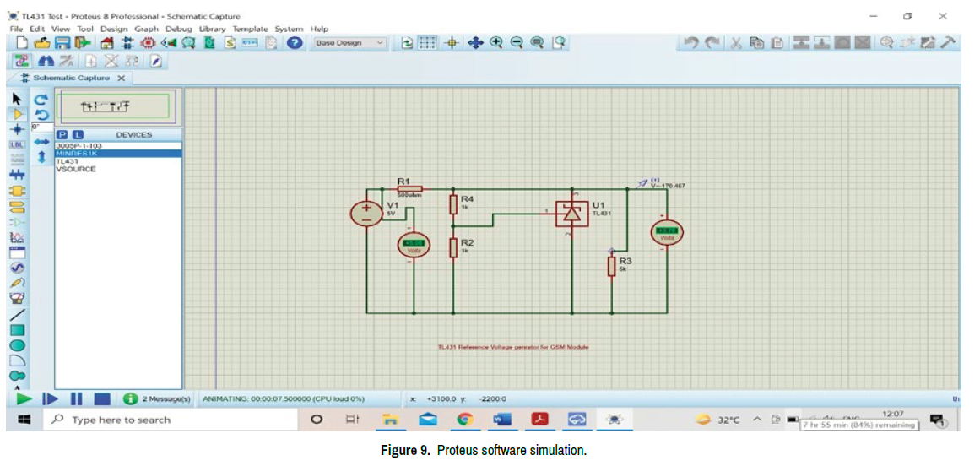
Task: Zoom in using the magnifier plus icon
Action: click(x=497, y=43)
